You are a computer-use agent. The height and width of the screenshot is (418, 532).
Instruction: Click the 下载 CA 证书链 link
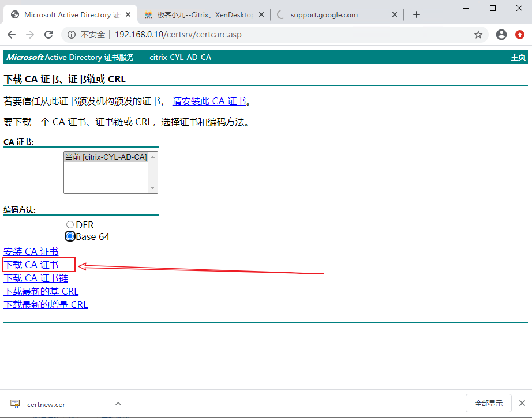click(x=36, y=278)
